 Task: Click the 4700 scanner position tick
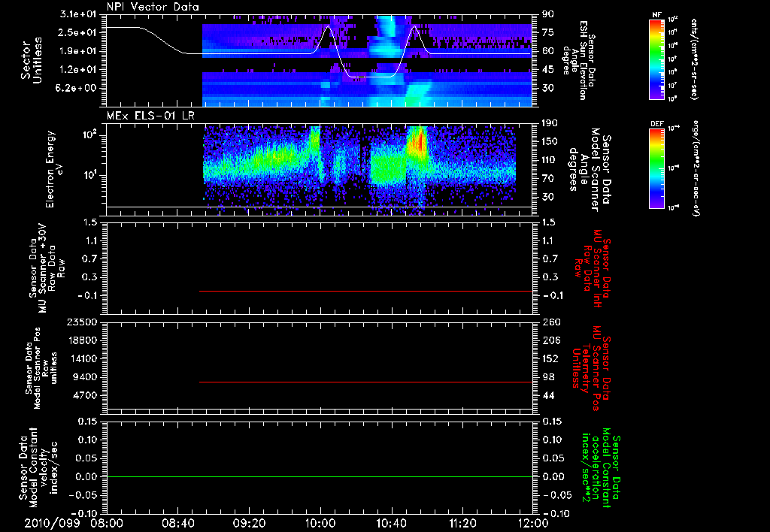85,395
